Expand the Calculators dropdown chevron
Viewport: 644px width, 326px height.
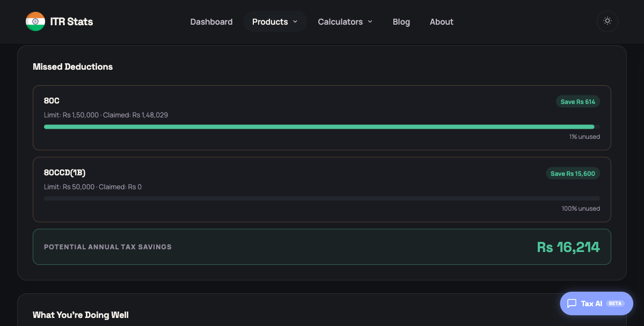click(370, 22)
